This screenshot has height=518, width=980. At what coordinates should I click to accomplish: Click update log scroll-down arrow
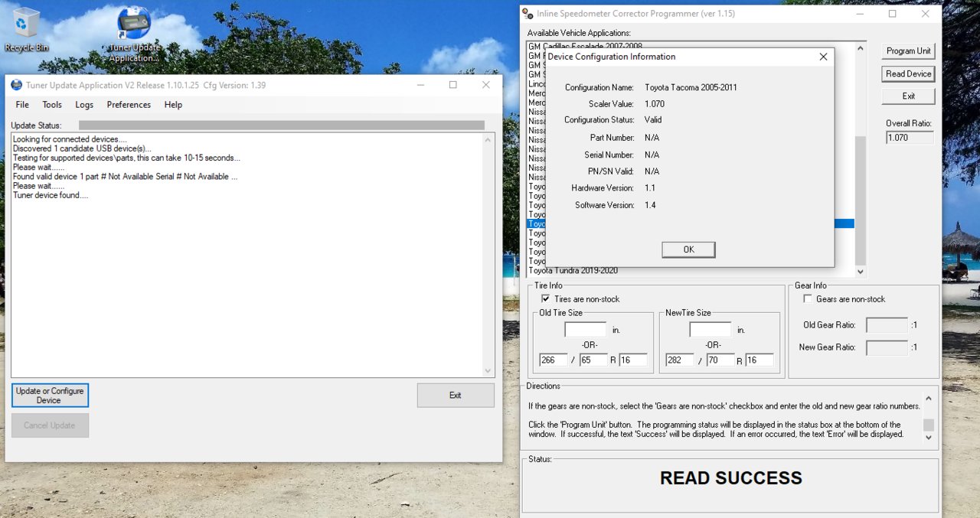pyautogui.click(x=488, y=370)
